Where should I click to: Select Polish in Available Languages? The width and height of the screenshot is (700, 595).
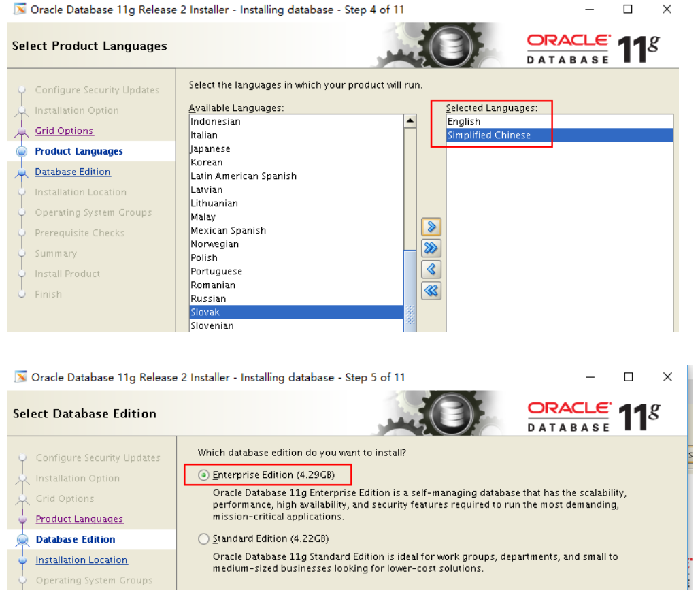pos(297,258)
